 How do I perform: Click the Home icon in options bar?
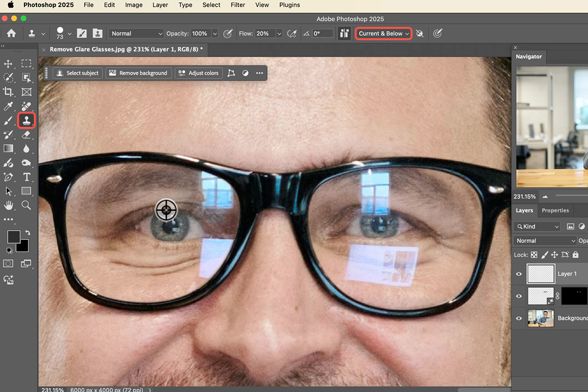point(11,34)
